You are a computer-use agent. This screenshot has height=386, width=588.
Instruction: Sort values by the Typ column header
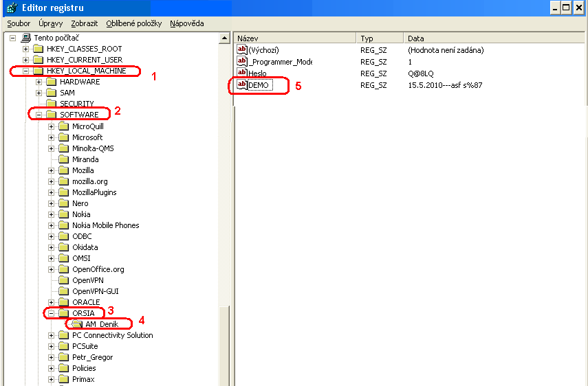tap(380, 38)
